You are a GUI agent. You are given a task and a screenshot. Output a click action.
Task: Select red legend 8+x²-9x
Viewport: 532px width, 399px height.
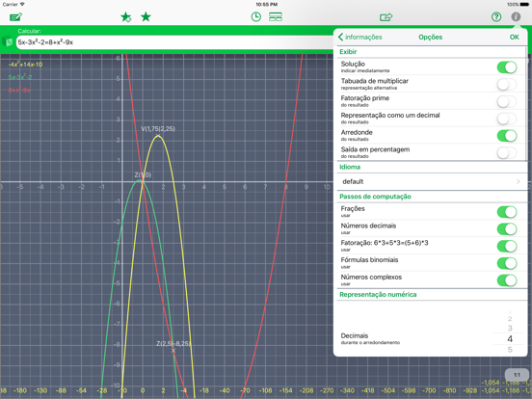pyautogui.click(x=19, y=90)
